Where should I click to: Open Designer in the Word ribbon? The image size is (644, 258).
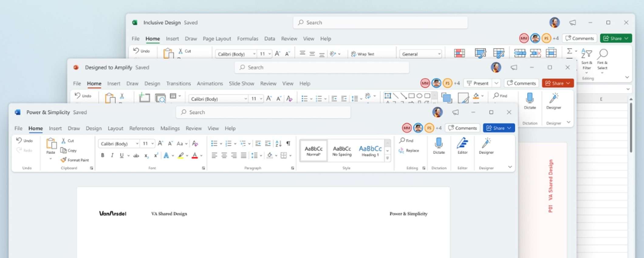486,146
